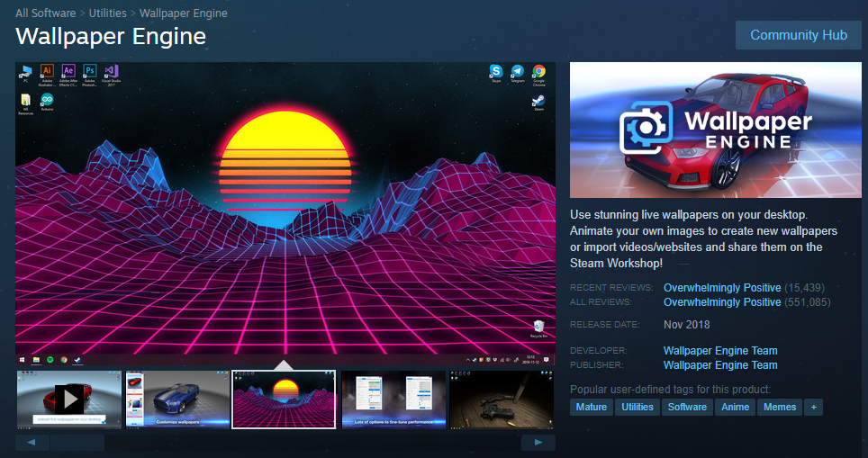
Task: Click the plus button to add tags
Action: (x=813, y=407)
